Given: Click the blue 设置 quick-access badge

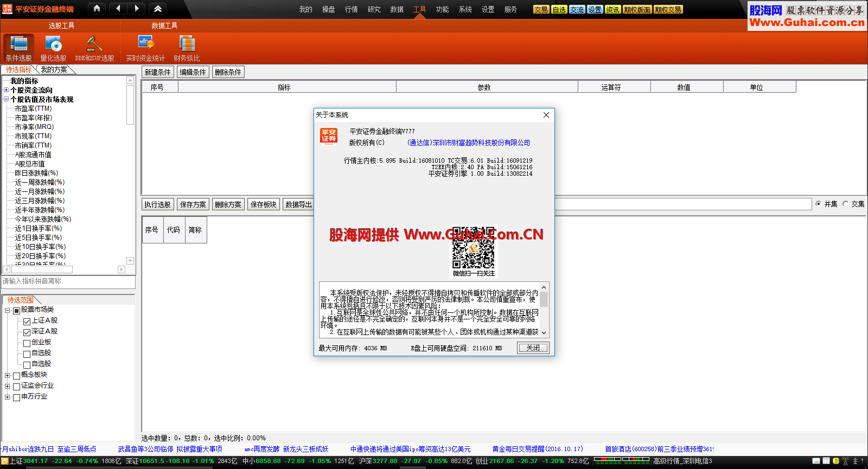Looking at the screenshot, I should tap(595, 10).
